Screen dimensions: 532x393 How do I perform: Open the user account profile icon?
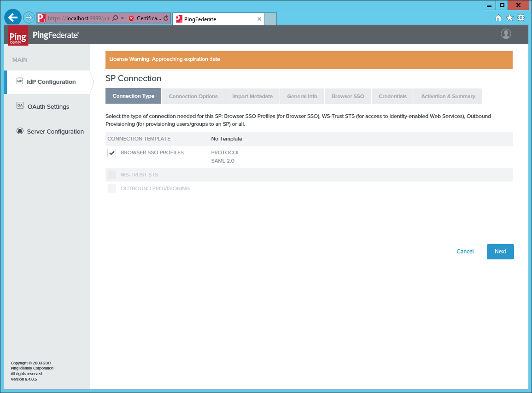(506, 34)
